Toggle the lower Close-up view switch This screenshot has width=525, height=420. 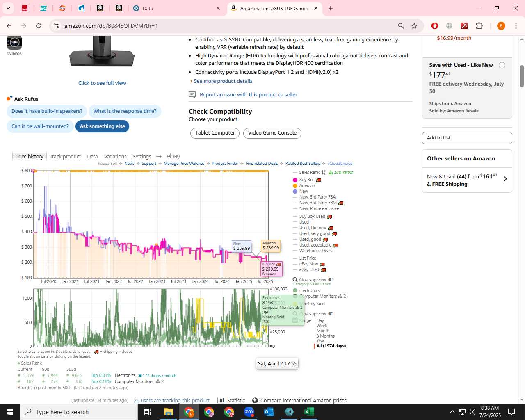click(x=331, y=314)
